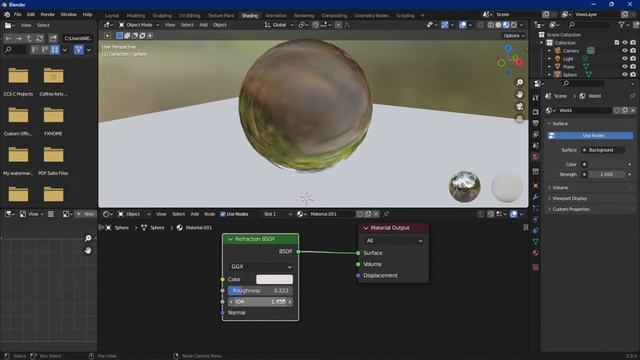Open the File menu
Image resolution: width=640 pixels, height=360 pixels.
[18, 14]
